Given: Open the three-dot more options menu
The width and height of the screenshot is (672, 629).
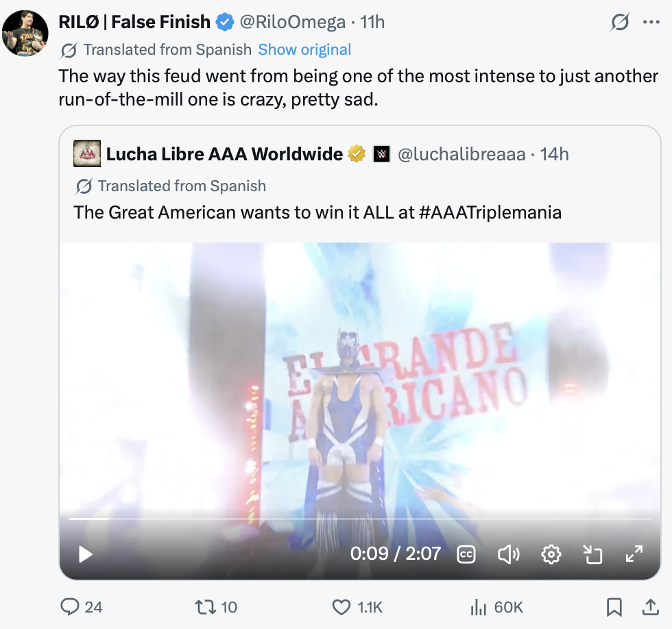Looking at the screenshot, I should 651,22.
